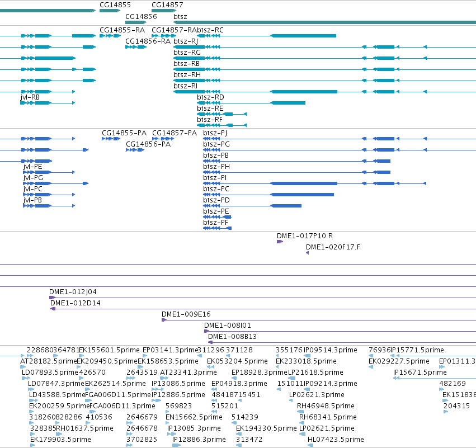Select the EP03141.3prime EST label
The width and height of the screenshot is (476, 448).
click(x=170, y=350)
